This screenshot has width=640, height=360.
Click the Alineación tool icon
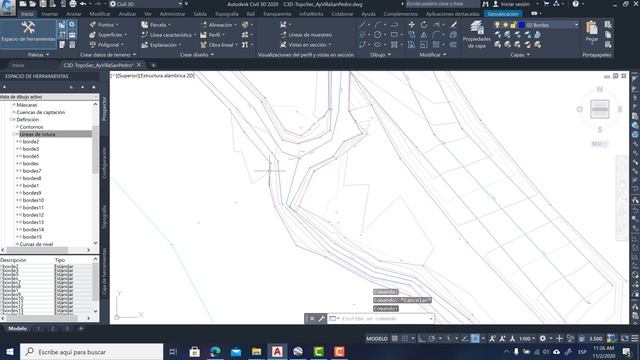pos(204,25)
